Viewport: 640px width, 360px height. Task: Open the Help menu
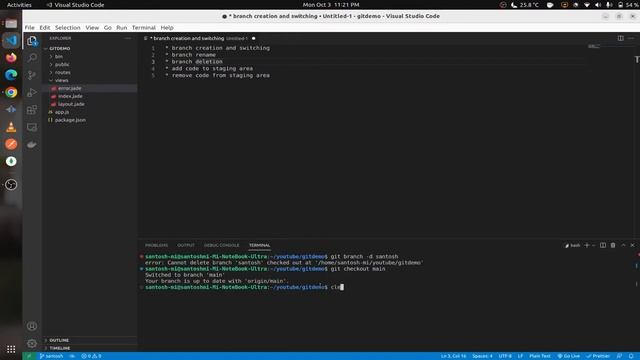(x=167, y=28)
